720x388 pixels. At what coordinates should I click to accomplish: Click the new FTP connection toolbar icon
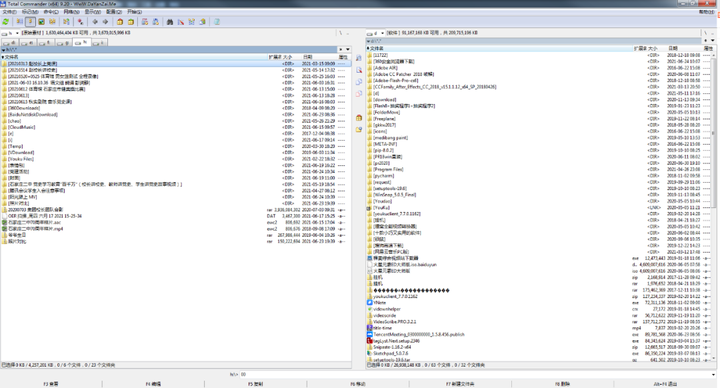coord(156,22)
